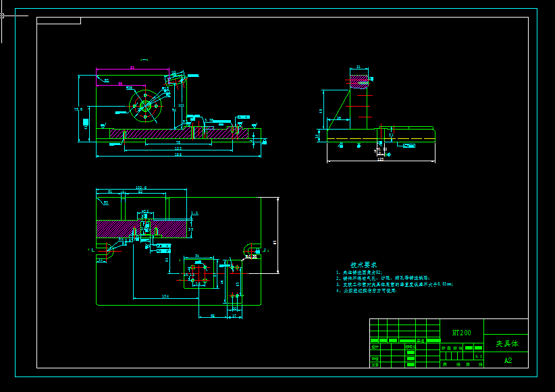This screenshot has height=392, width=555.
Task: Select the A2 sheet size label
Action: click(508, 360)
